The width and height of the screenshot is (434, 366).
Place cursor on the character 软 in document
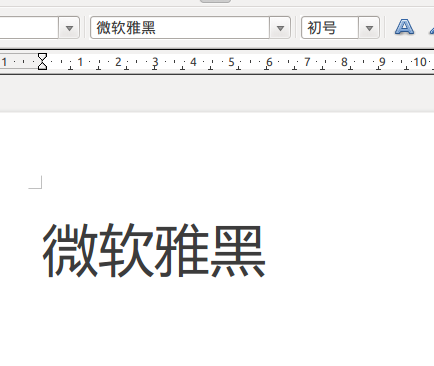click(126, 251)
